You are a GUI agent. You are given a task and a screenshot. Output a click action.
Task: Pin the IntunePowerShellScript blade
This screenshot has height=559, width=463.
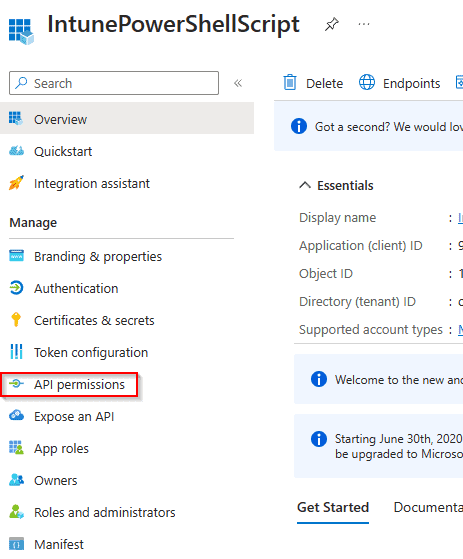point(331,24)
